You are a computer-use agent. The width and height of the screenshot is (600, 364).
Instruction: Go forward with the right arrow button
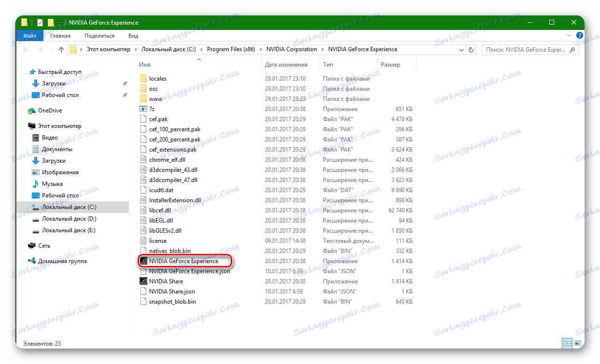tap(40, 49)
